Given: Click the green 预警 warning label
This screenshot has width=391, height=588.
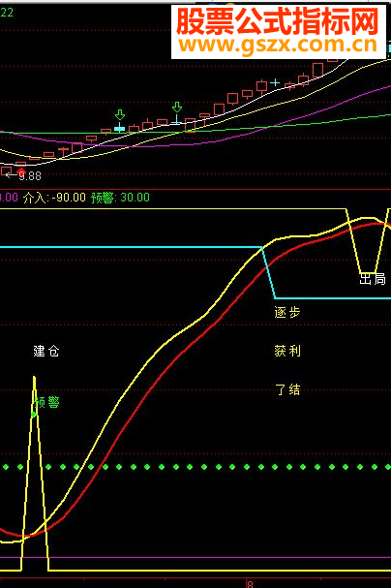Looking at the screenshot, I should tap(46, 402).
